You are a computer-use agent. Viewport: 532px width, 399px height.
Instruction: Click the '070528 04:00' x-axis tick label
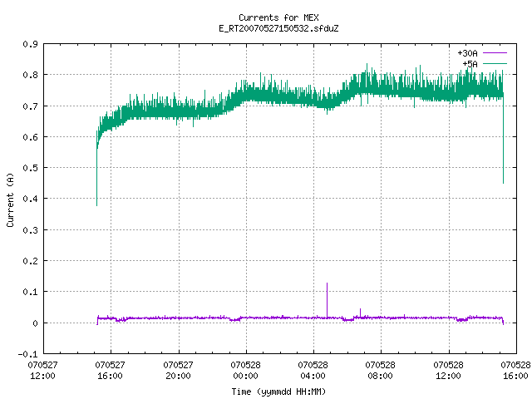coord(313,371)
